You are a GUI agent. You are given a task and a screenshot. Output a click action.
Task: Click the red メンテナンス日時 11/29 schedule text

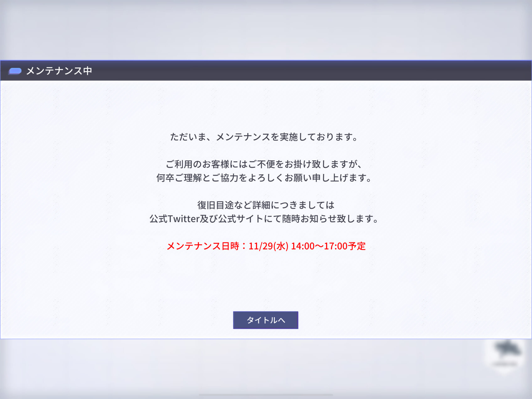point(266,246)
